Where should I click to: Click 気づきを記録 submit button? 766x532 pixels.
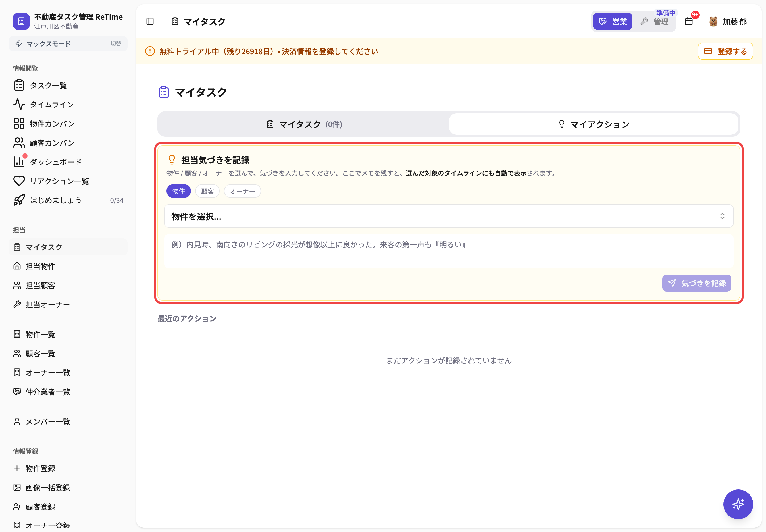pyautogui.click(x=697, y=283)
